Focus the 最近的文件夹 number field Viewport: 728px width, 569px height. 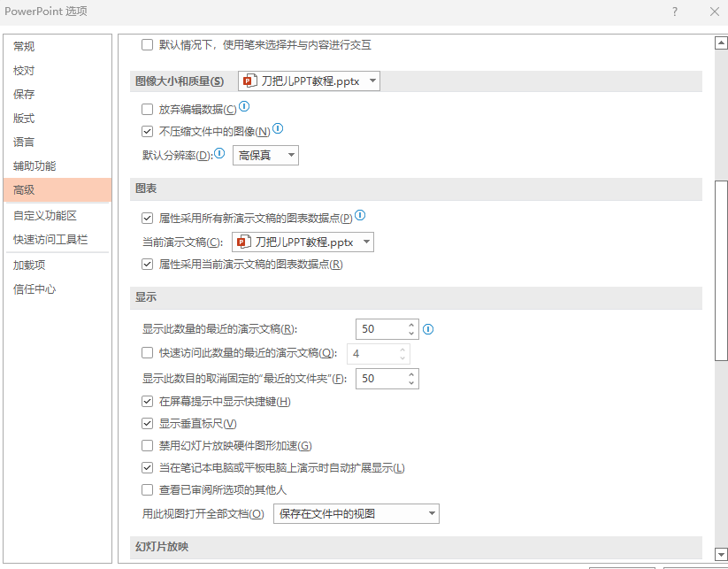(x=381, y=379)
